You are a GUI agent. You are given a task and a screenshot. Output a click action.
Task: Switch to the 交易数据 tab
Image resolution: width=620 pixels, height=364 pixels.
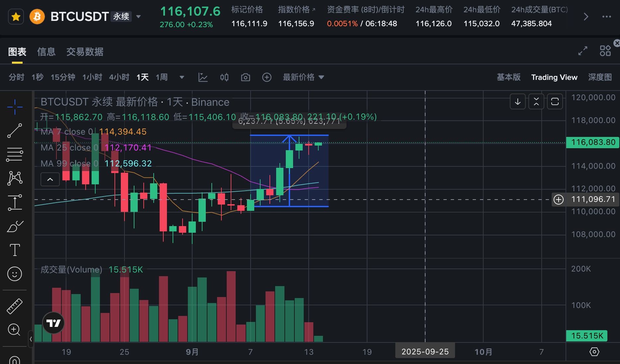pyautogui.click(x=85, y=52)
